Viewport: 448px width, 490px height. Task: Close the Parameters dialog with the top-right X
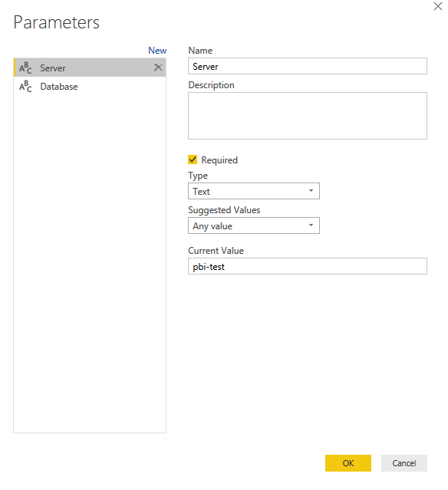438,6
